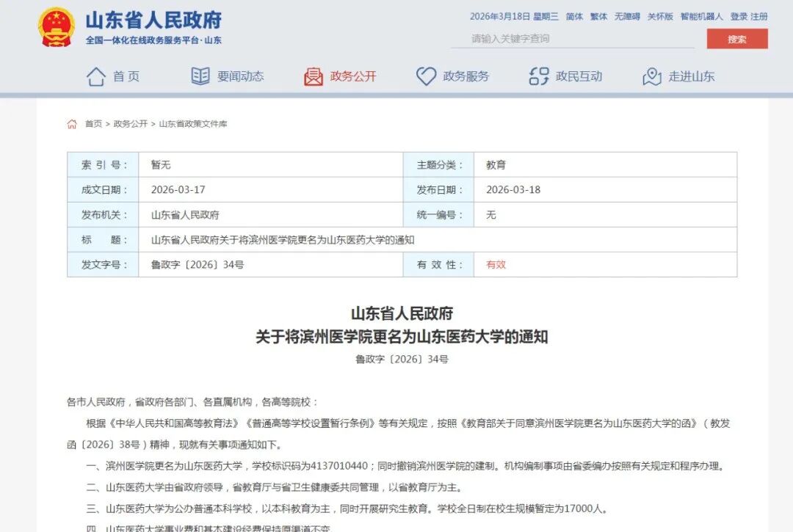Click the house icon beside 首页 in navigation
The width and height of the screenshot is (793, 532).
coord(96,76)
